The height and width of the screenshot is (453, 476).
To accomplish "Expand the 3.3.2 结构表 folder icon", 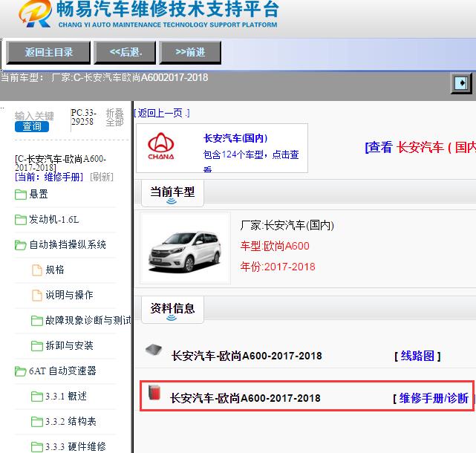I will point(37,422).
